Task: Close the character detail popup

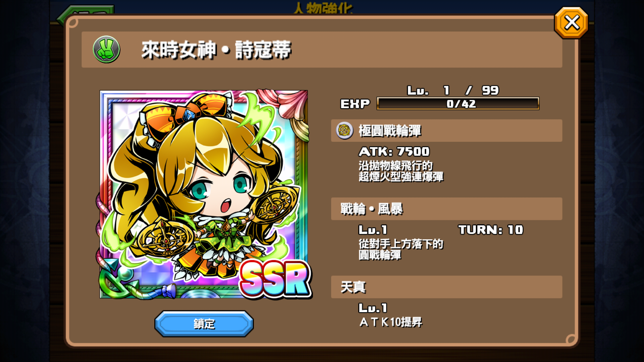Action: point(571,23)
